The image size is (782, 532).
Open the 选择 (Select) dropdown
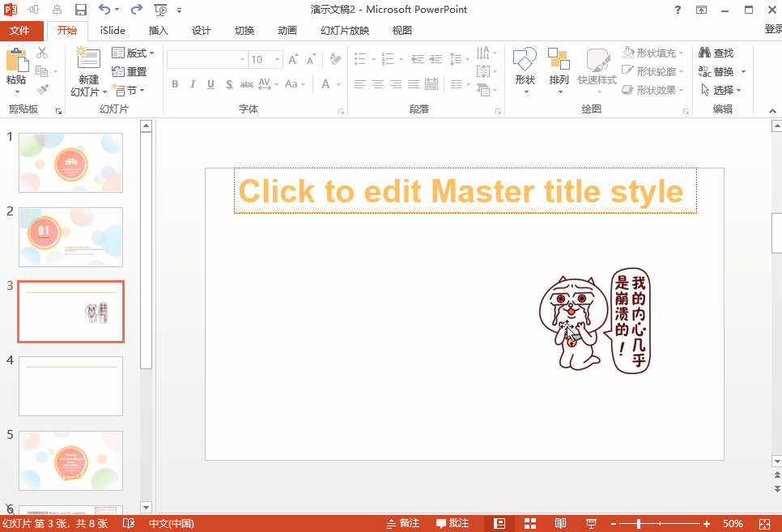click(x=721, y=90)
